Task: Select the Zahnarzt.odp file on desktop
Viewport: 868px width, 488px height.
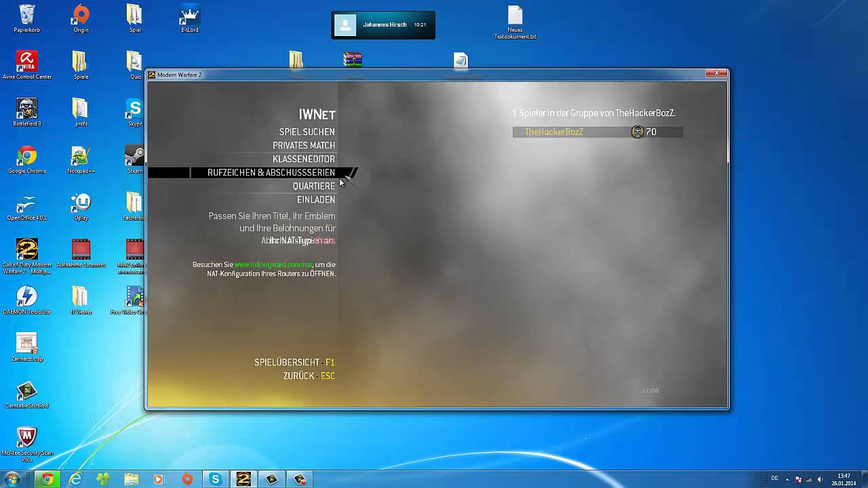Action: pyautogui.click(x=27, y=347)
